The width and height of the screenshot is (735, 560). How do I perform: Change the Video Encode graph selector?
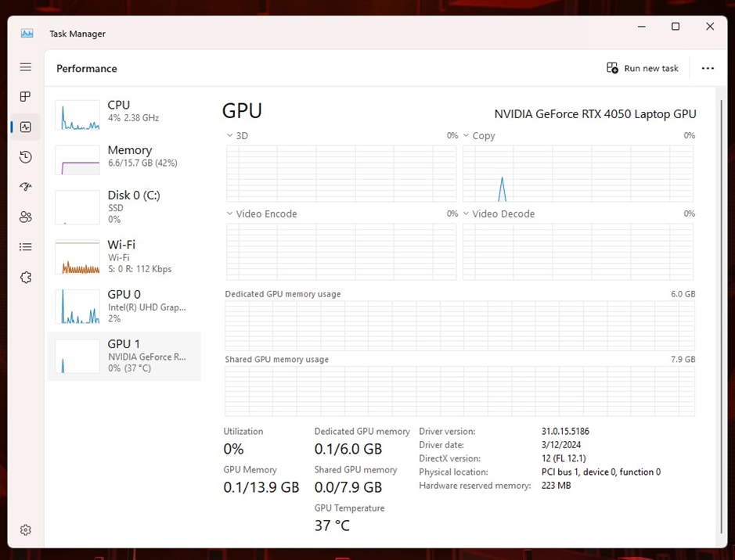[261, 214]
